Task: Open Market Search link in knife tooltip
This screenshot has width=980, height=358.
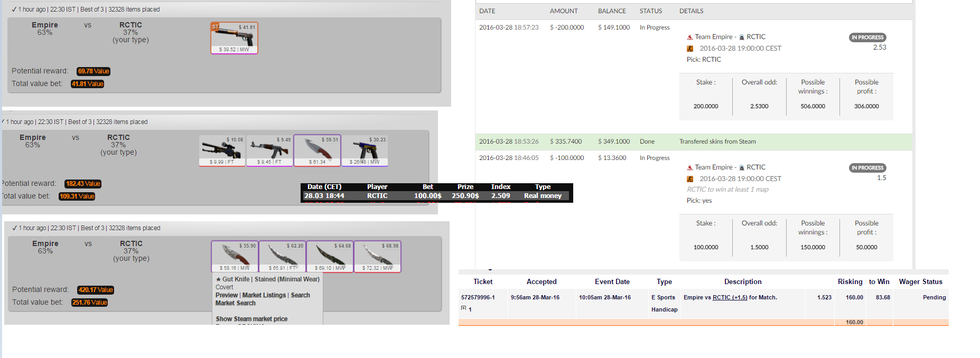Action: coord(236,303)
